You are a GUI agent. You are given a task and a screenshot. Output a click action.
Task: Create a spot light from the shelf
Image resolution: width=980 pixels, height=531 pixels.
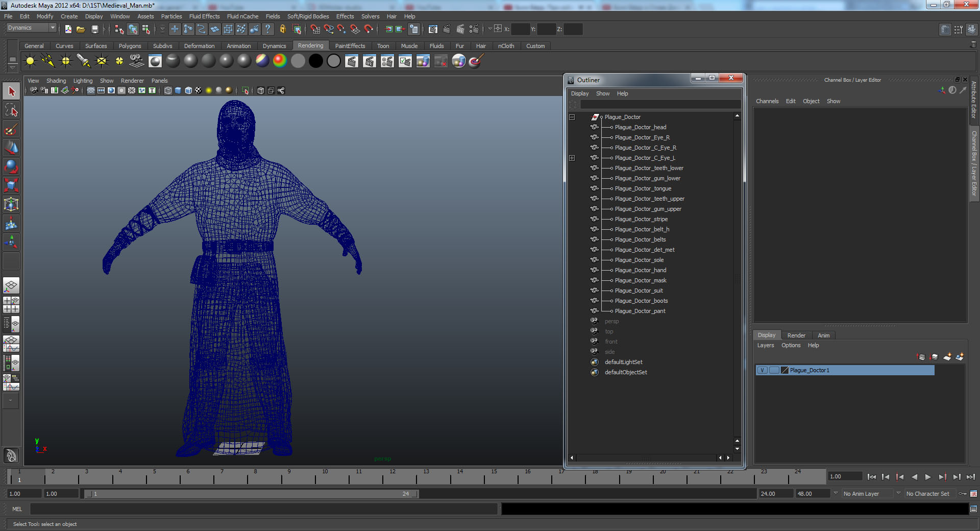pyautogui.click(x=84, y=61)
